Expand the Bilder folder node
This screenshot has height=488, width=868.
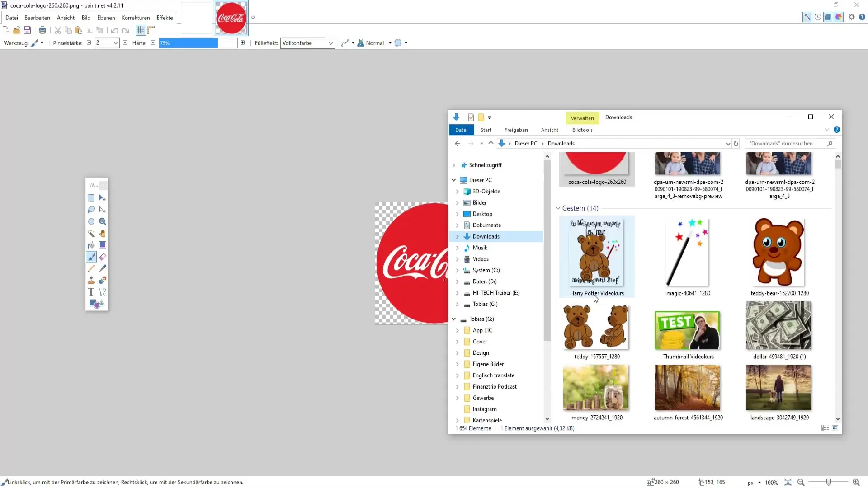[x=458, y=203]
